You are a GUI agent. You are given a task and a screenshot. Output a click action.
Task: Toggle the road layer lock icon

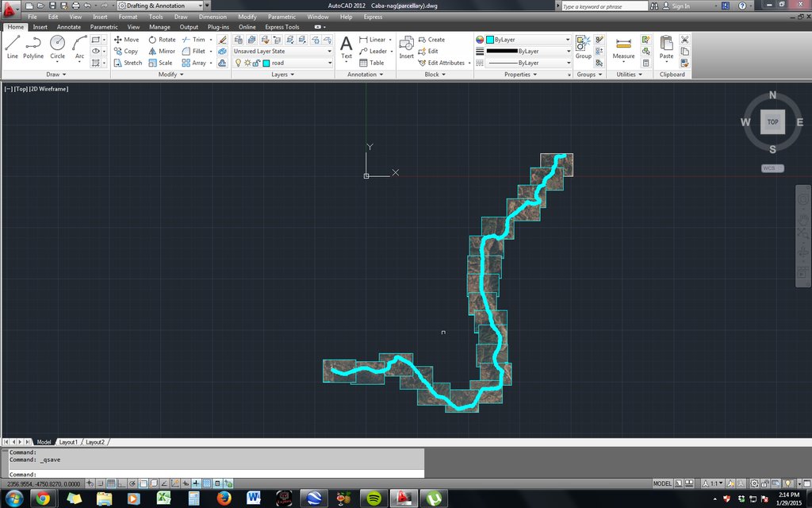(x=256, y=63)
